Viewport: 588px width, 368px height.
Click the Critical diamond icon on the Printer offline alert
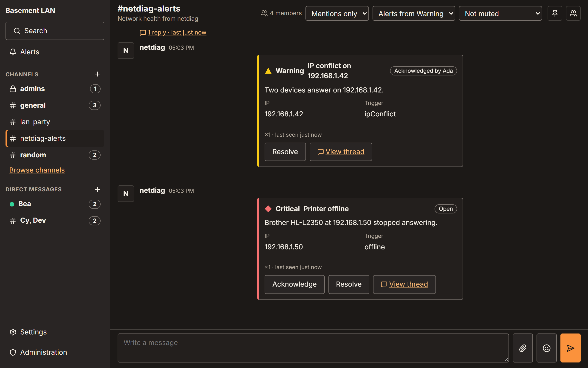pyautogui.click(x=268, y=209)
